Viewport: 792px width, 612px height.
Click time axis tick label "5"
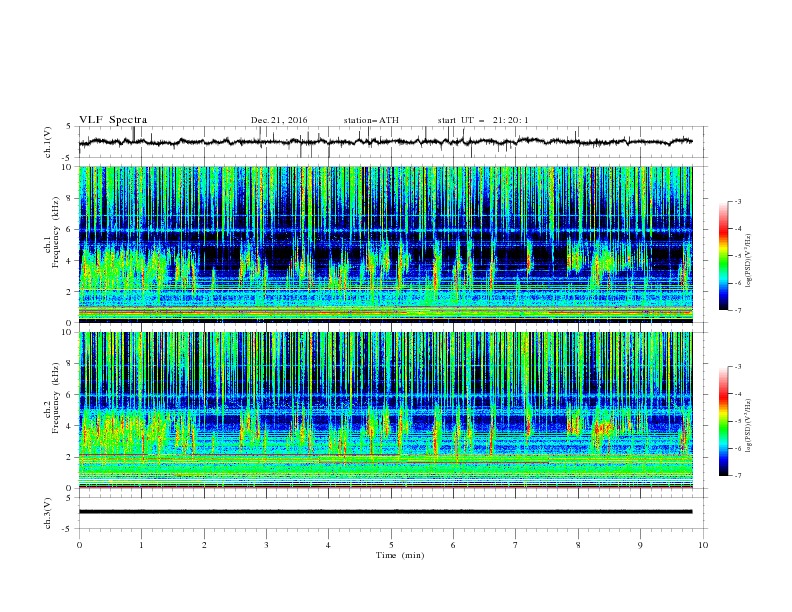391,545
